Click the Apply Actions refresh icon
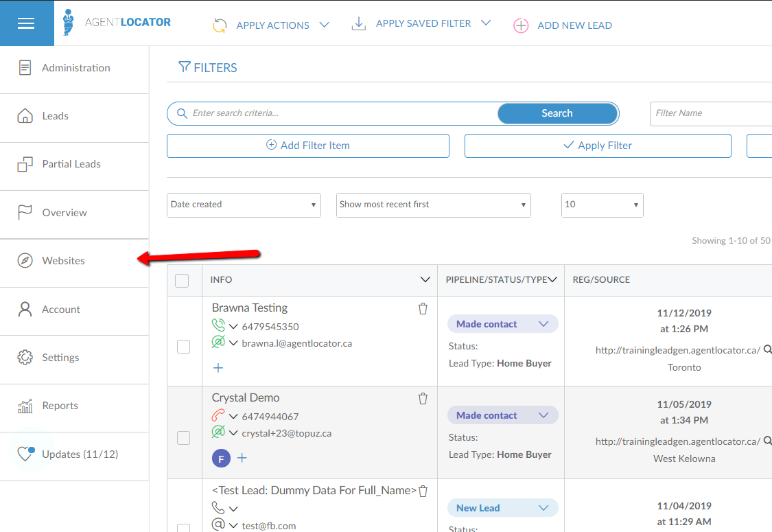The image size is (772, 532). (x=220, y=25)
